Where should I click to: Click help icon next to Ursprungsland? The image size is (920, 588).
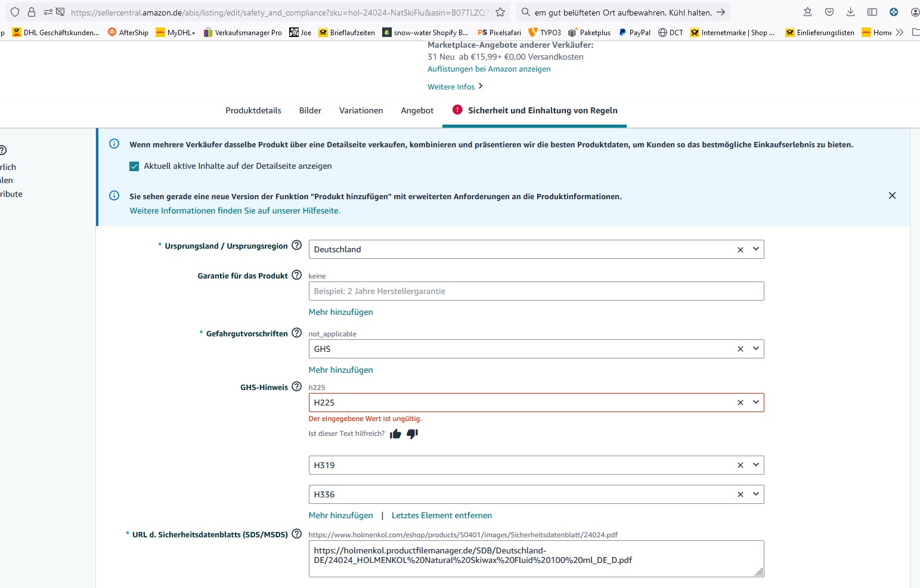click(296, 245)
